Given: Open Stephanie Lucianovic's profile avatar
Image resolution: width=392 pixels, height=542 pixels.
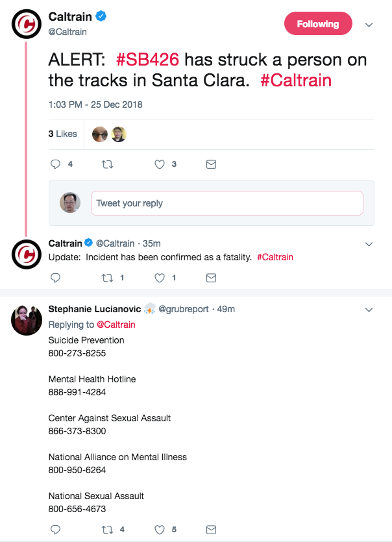Looking at the screenshot, I should coord(27,319).
